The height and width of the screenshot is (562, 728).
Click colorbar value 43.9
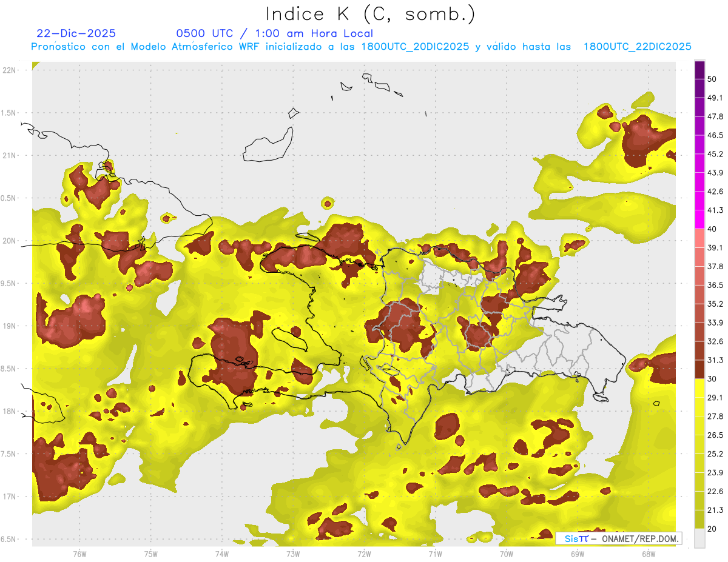click(715, 173)
